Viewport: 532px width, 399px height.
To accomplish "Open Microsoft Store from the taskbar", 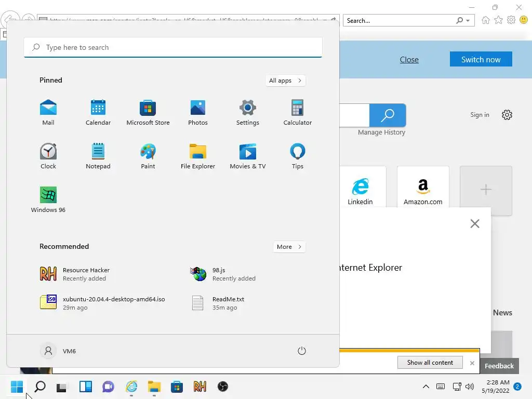I will [177, 387].
